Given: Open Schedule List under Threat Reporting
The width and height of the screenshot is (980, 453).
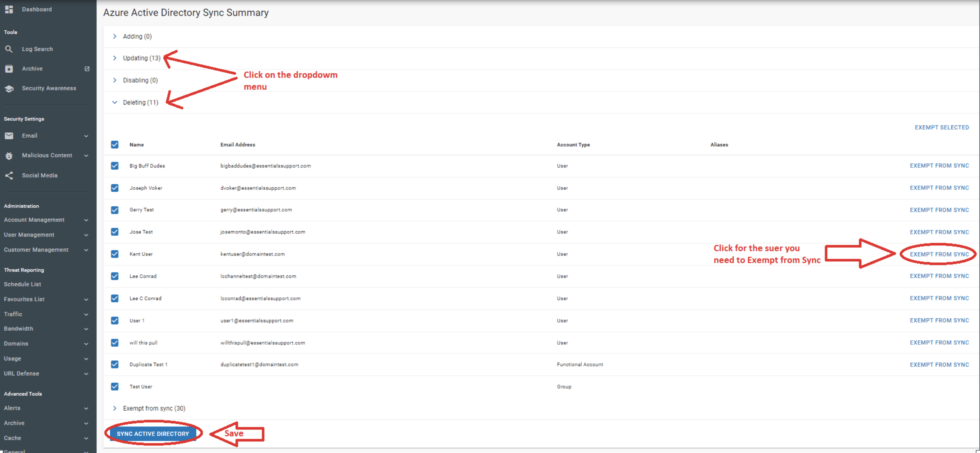Looking at the screenshot, I should pyautogui.click(x=22, y=284).
